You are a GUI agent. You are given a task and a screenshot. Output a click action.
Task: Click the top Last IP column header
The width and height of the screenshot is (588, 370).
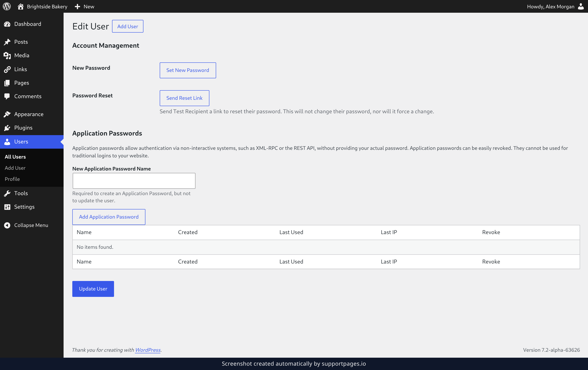click(389, 232)
